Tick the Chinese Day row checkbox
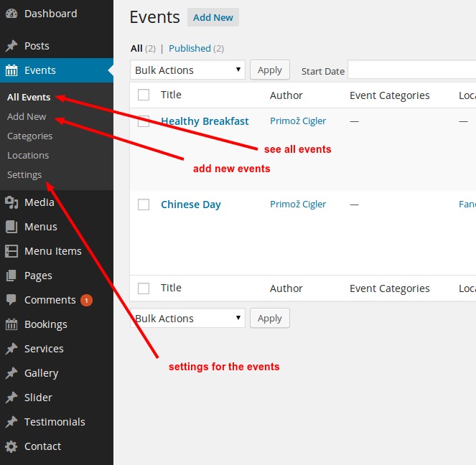Image resolution: width=476 pixels, height=465 pixels. [144, 205]
